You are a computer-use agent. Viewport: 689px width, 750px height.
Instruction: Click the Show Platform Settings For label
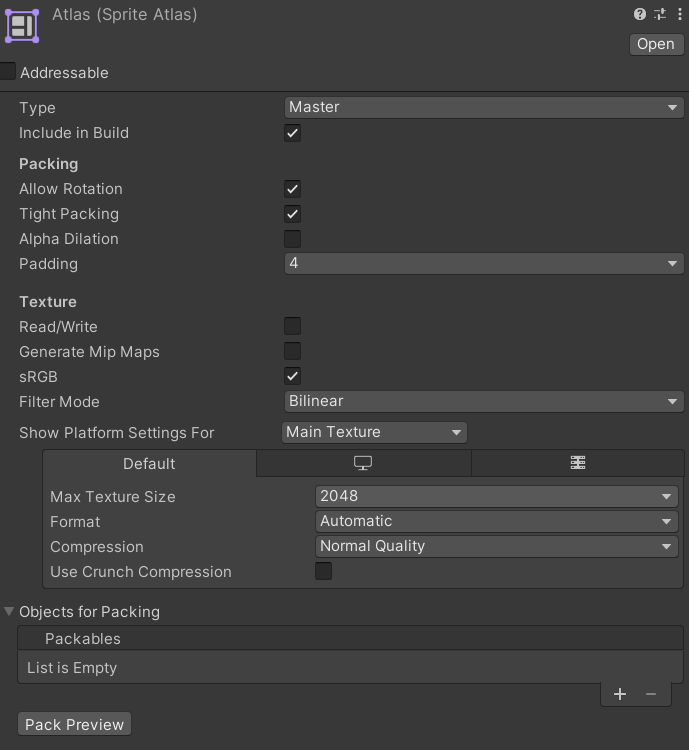point(116,433)
